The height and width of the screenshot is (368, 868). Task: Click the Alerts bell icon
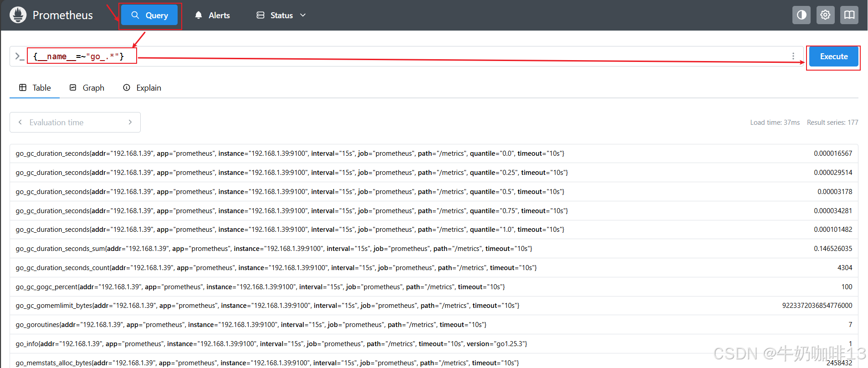tap(199, 15)
